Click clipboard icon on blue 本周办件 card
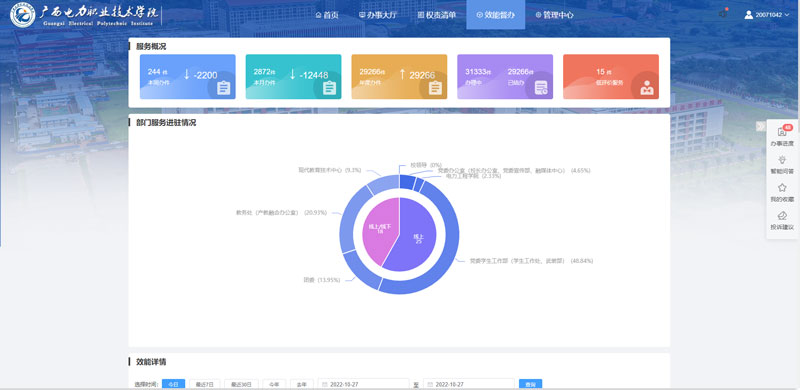Screen dimensions: 800x390 pos(223,88)
